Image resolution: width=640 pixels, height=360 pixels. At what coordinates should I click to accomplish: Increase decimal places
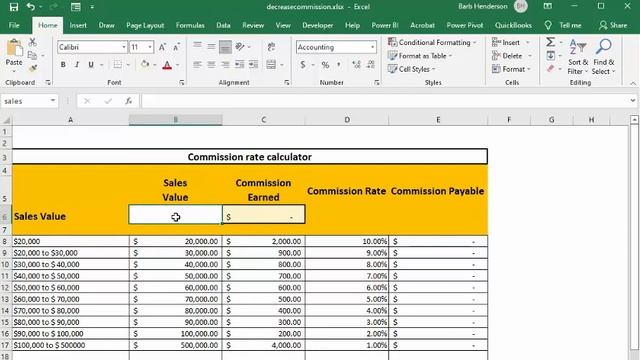[x=356, y=64]
